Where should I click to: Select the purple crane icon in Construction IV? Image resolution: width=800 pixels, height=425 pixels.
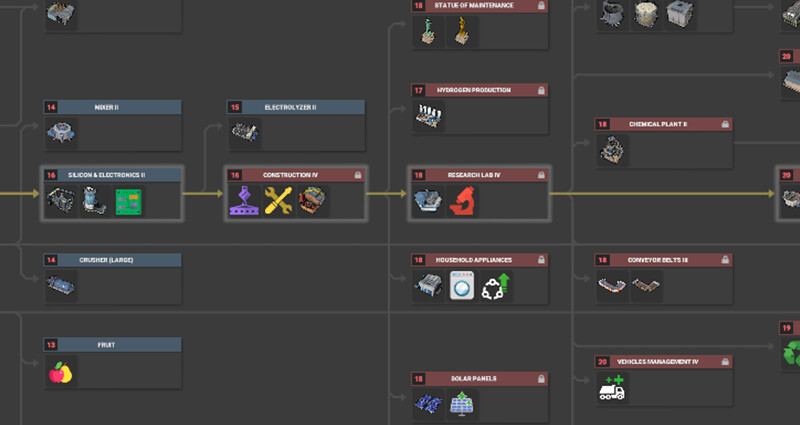[244, 201]
